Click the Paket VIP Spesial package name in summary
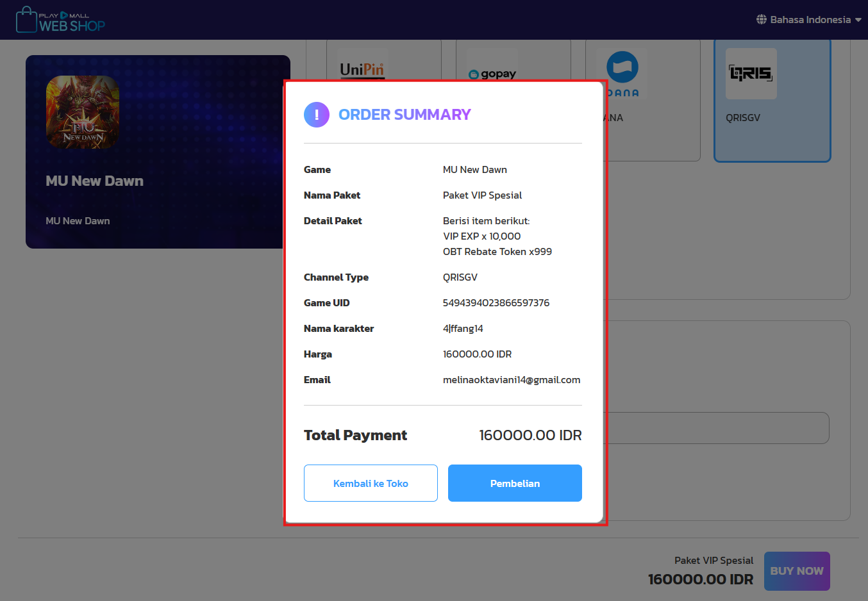The width and height of the screenshot is (868, 601). point(482,195)
